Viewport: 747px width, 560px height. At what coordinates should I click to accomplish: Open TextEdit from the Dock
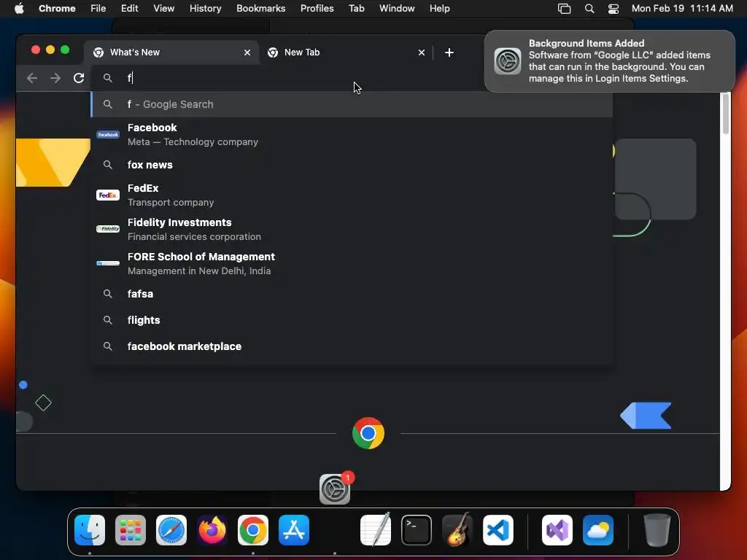pyautogui.click(x=376, y=530)
